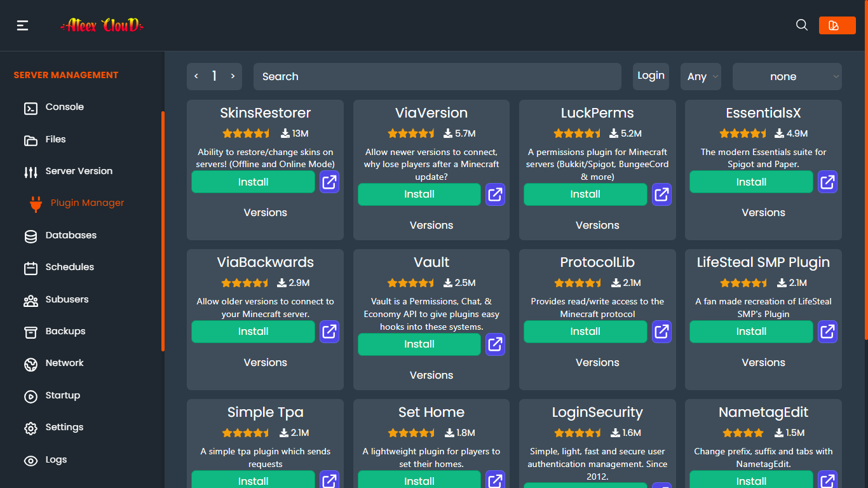
Task: Click the Network globe icon
Action: point(31,363)
